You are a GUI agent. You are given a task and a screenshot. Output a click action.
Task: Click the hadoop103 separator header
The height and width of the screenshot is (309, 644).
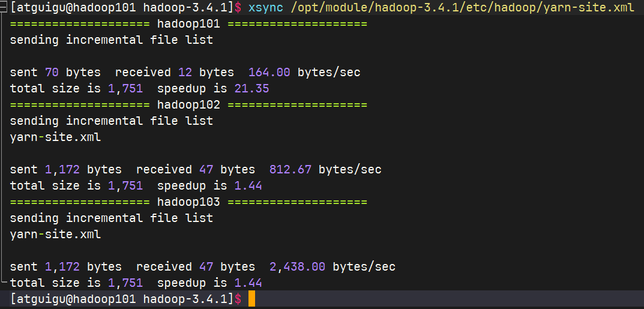[x=188, y=202]
